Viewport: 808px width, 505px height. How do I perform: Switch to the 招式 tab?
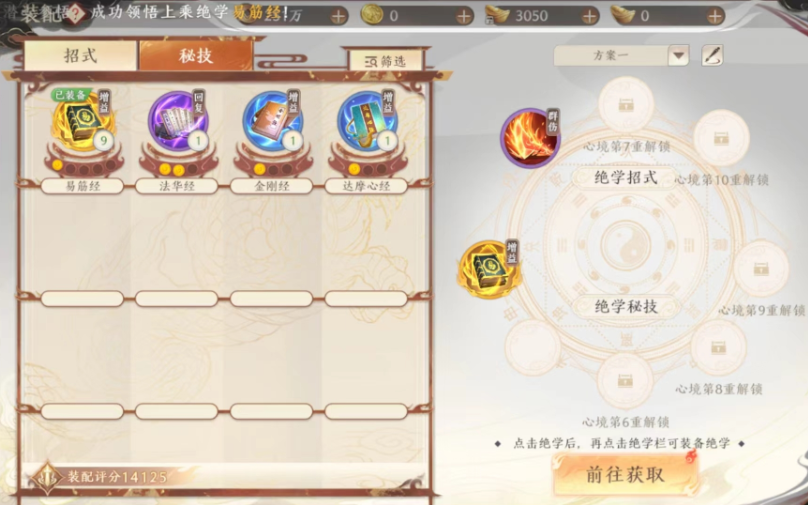pos(80,56)
